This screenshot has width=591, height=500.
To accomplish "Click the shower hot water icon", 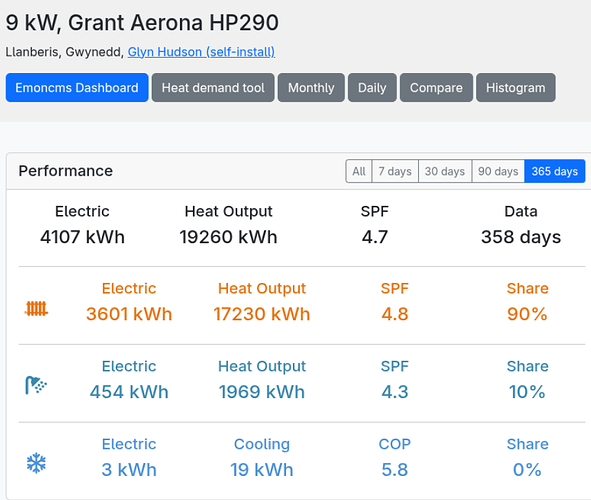I will pyautogui.click(x=36, y=385).
